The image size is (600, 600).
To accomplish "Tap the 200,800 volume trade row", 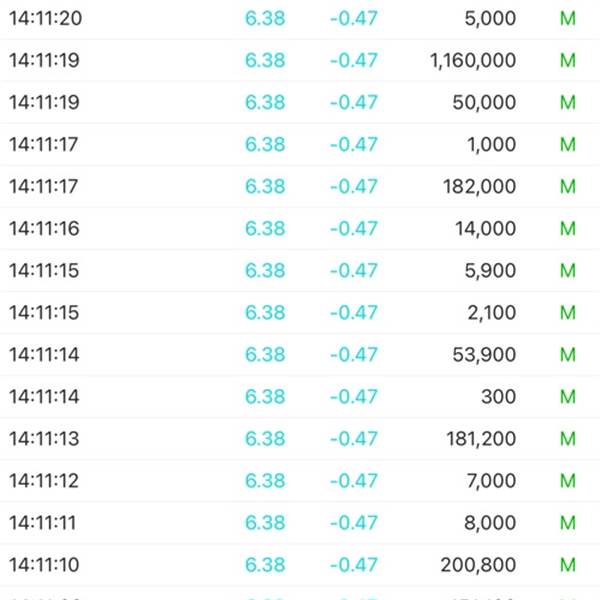I will tap(300, 565).
